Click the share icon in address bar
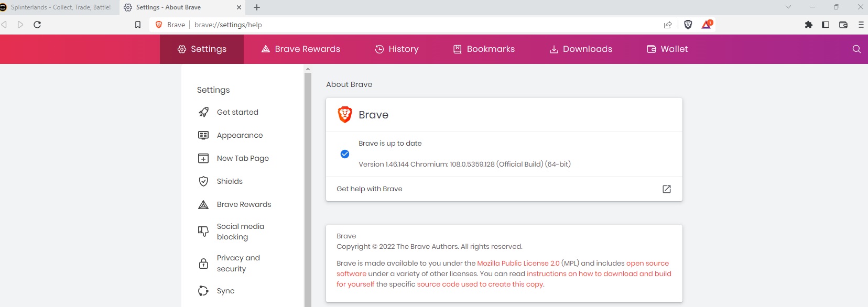Viewport: 868px width, 307px height. click(668, 25)
